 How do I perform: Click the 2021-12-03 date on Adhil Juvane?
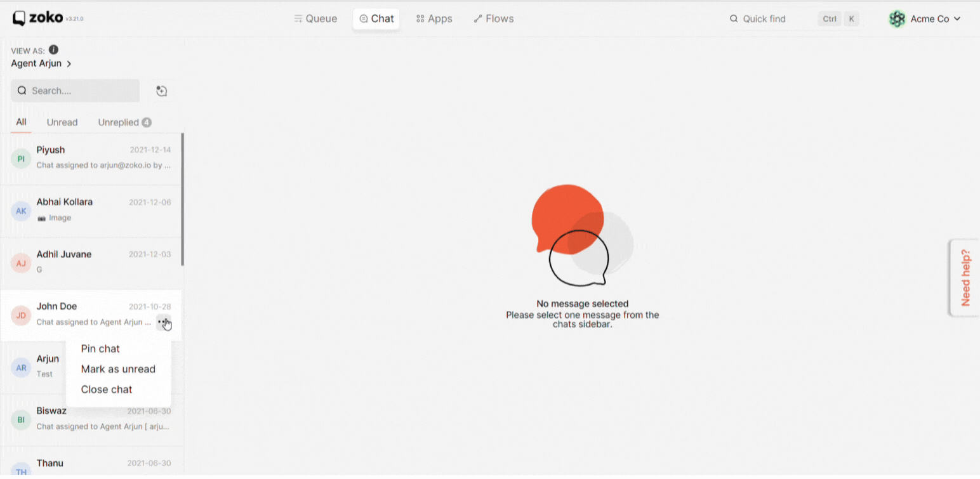pos(150,254)
